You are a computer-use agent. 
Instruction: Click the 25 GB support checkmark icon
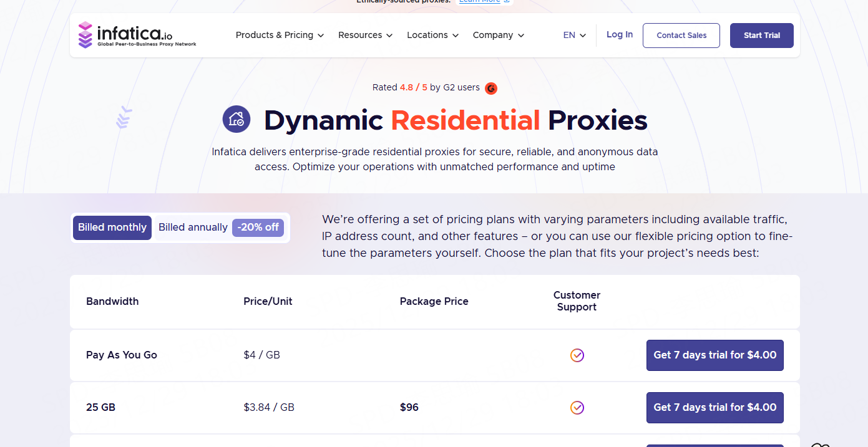click(x=577, y=408)
